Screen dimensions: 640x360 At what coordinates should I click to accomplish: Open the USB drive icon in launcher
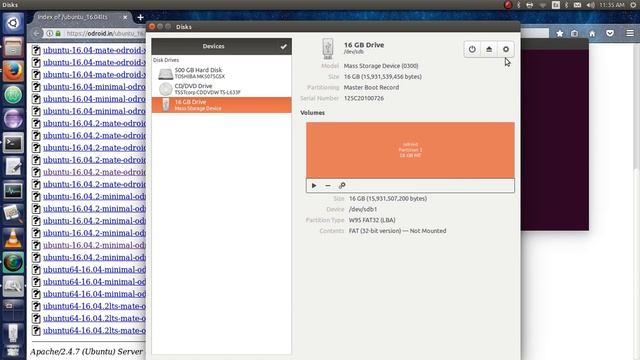click(13, 334)
